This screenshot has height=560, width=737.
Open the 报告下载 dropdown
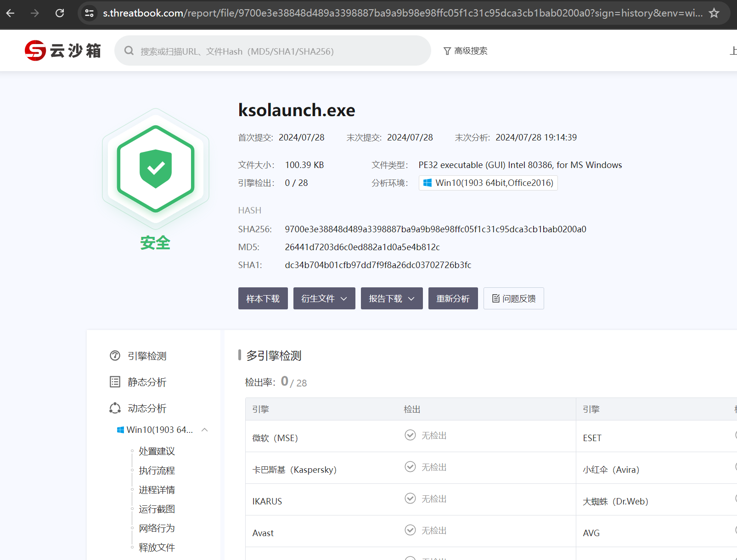click(392, 298)
